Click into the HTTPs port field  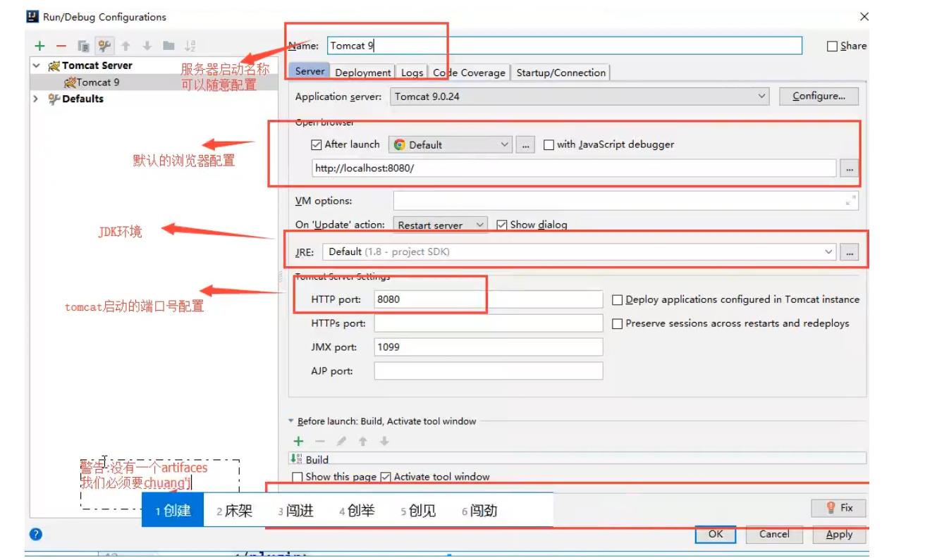489,323
